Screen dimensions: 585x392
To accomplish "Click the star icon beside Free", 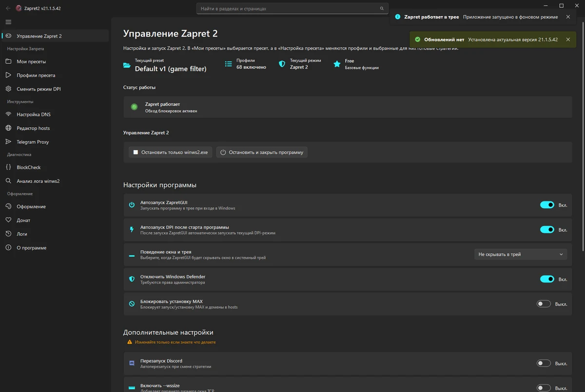I will [337, 64].
